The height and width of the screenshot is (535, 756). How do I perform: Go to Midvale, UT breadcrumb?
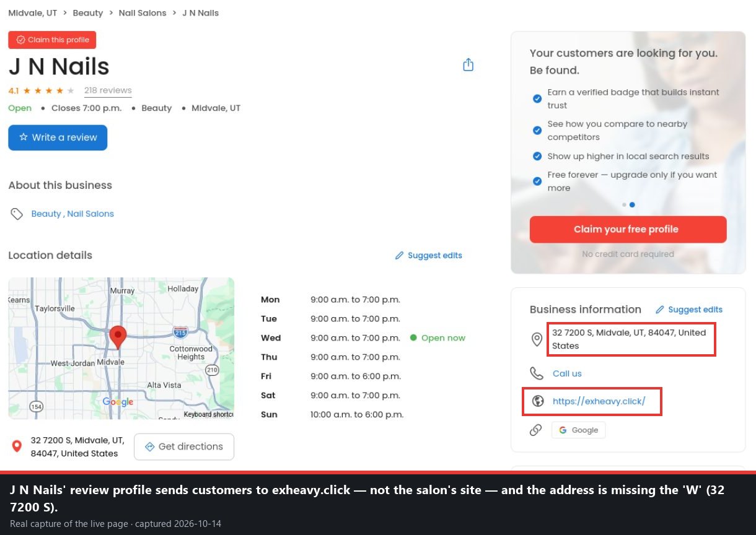[33, 13]
